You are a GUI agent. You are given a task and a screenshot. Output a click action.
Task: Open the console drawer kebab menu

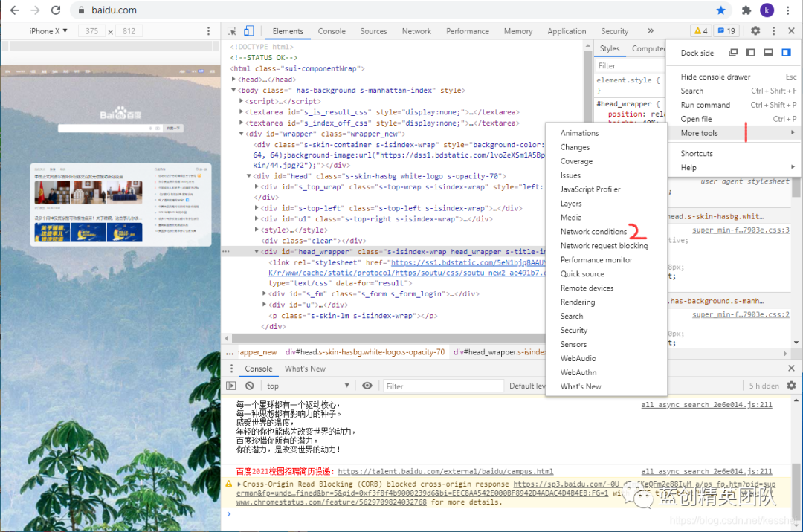point(231,369)
